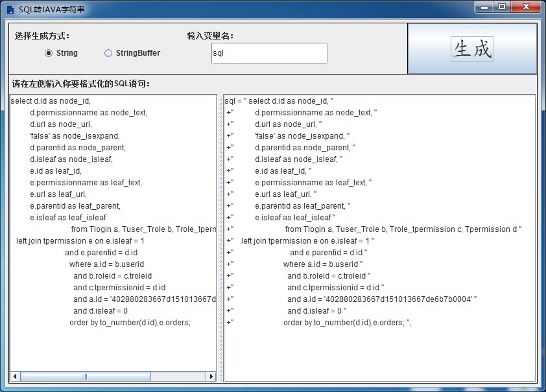
Task: Click the window title bar app icon
Action: (x=10, y=9)
